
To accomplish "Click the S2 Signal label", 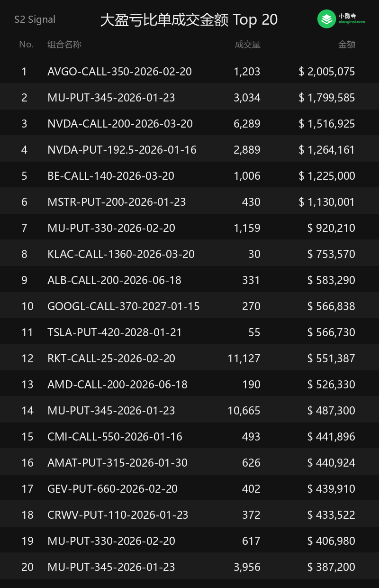I will (x=35, y=19).
